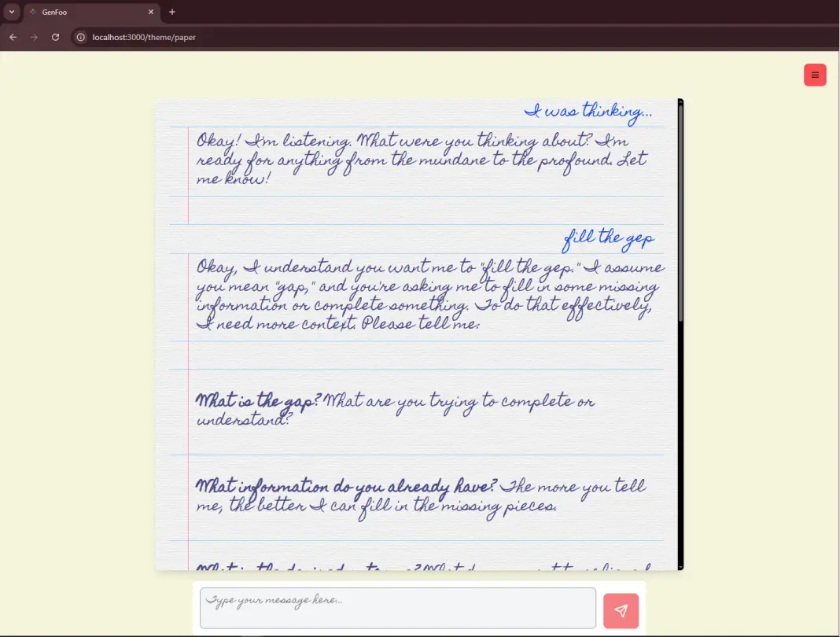Reload the GenFoo page
Screen dimensions: 840x637
55,36
